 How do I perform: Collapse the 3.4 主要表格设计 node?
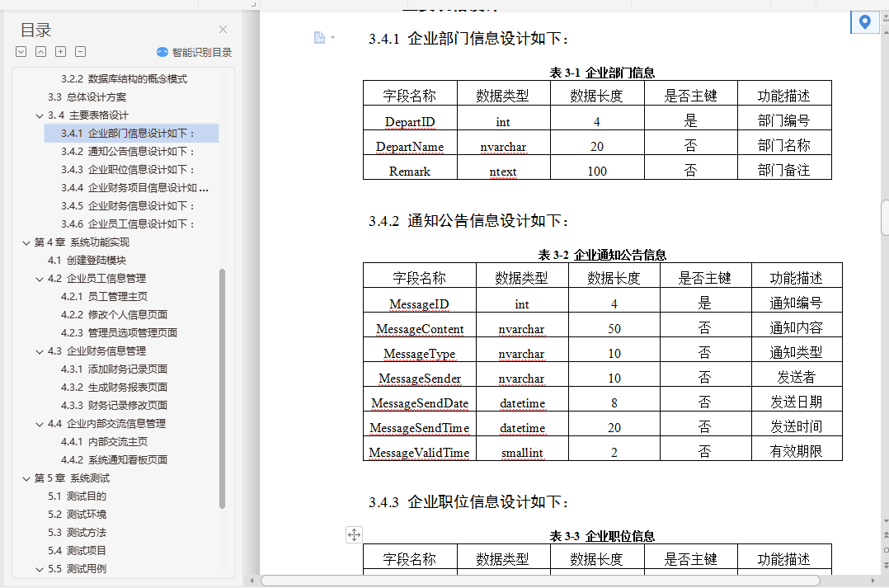click(x=39, y=115)
